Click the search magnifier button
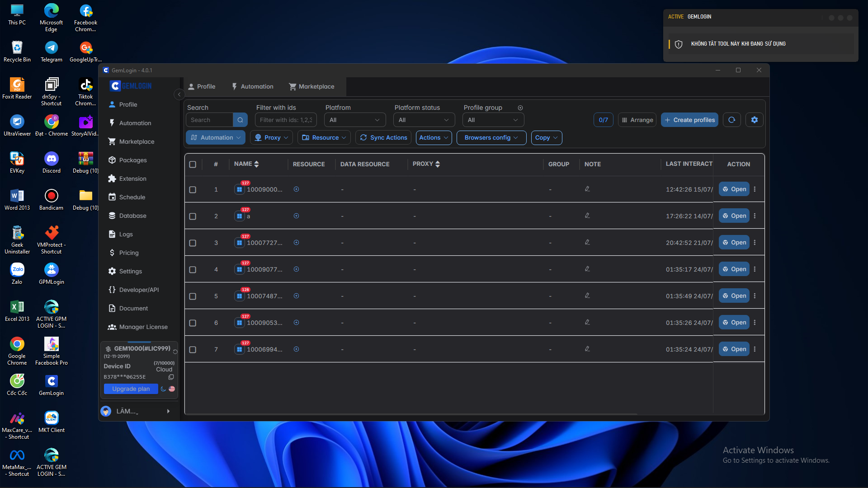Screen dimensions: 868x488 pos(240,120)
